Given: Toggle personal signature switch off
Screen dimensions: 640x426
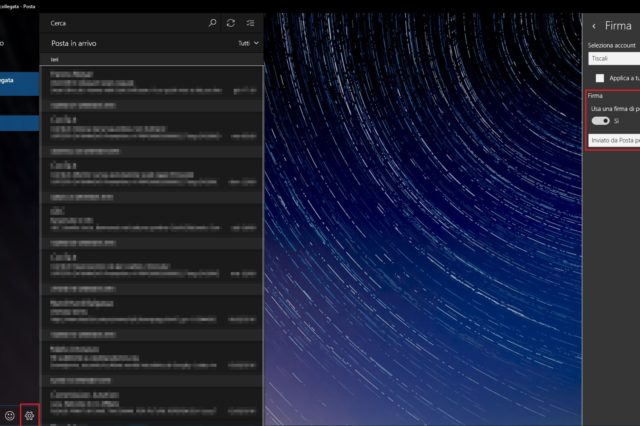Looking at the screenshot, I should point(600,121).
